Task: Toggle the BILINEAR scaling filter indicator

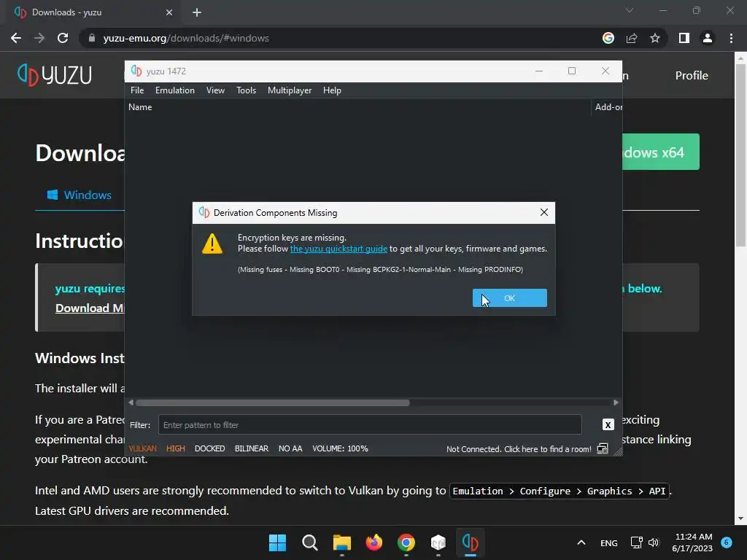Action: (252, 448)
